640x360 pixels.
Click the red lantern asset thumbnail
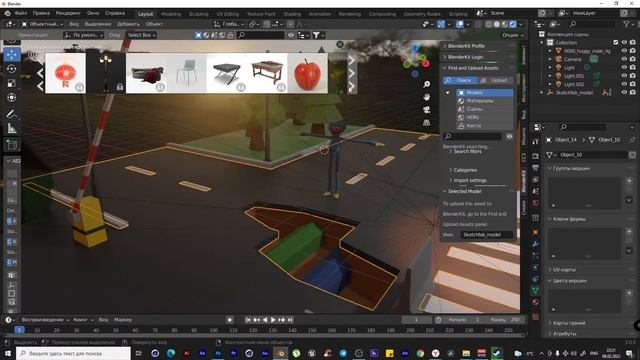tap(65, 73)
